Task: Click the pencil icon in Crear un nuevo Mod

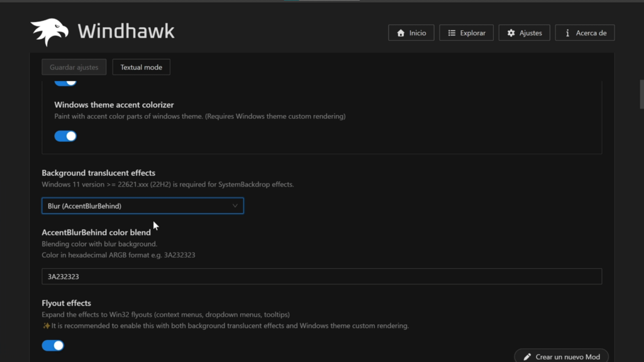Action: coord(528,357)
